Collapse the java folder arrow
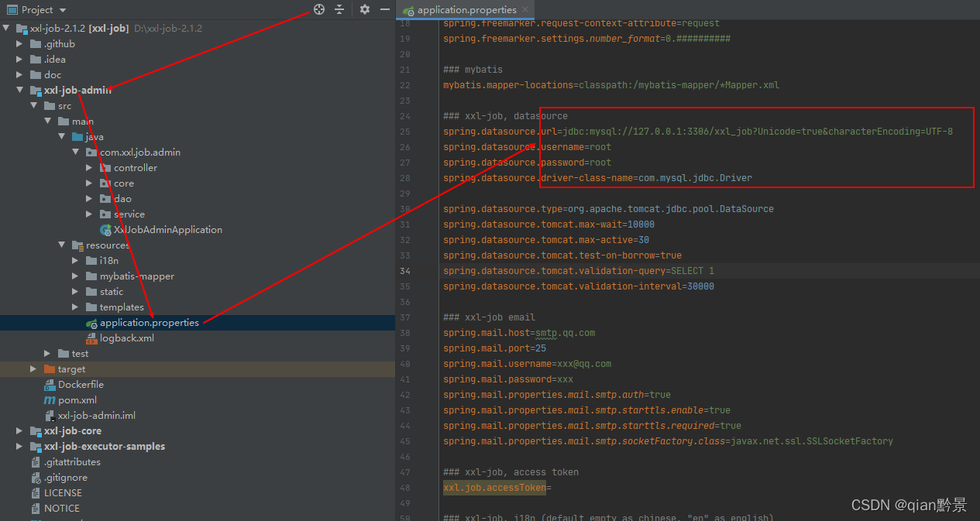The width and height of the screenshot is (980, 521). pyautogui.click(x=62, y=137)
